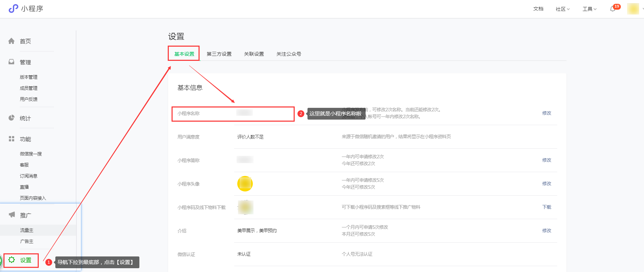Viewport: 644px width, 272px height.
Task: Open the 首页 home icon
Action: [x=11, y=41]
